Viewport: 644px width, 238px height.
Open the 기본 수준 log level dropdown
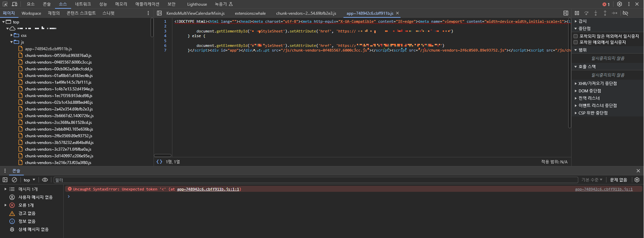[592, 180]
